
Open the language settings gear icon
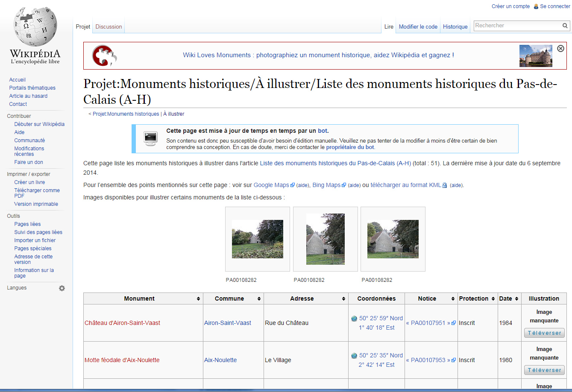(x=62, y=288)
